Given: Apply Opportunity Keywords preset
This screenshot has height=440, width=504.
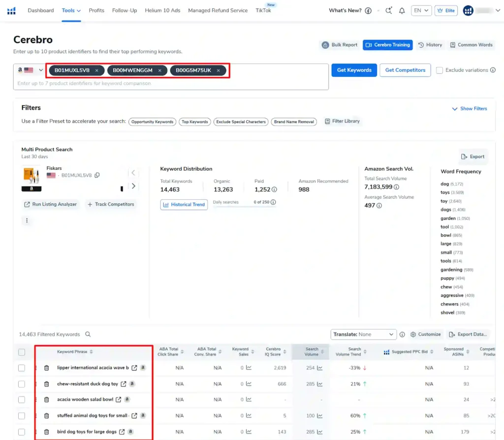Looking at the screenshot, I should pyautogui.click(x=153, y=122).
